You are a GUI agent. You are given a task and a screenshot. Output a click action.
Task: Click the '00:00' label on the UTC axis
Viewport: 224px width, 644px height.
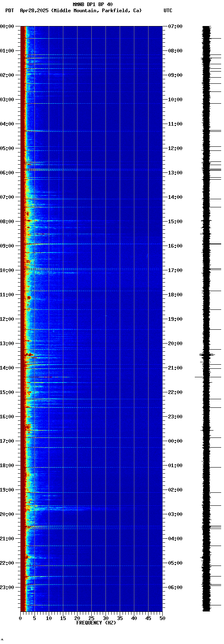coord(175,441)
